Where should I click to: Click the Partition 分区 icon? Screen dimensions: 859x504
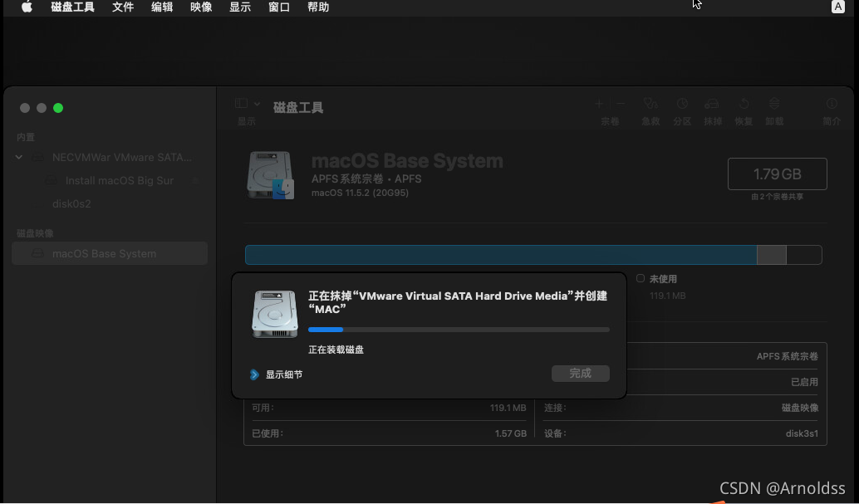coord(682,104)
